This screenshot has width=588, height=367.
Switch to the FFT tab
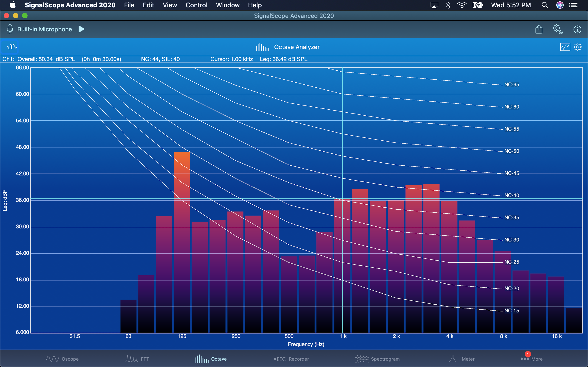coord(137,359)
